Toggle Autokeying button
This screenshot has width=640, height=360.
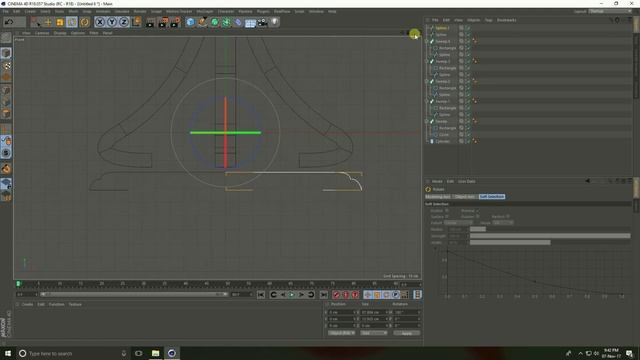346,295
